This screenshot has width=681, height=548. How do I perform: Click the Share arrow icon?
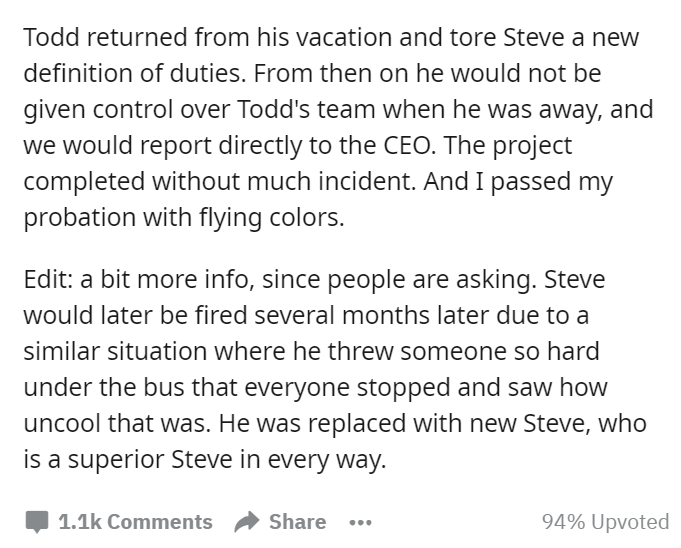[x=247, y=522]
